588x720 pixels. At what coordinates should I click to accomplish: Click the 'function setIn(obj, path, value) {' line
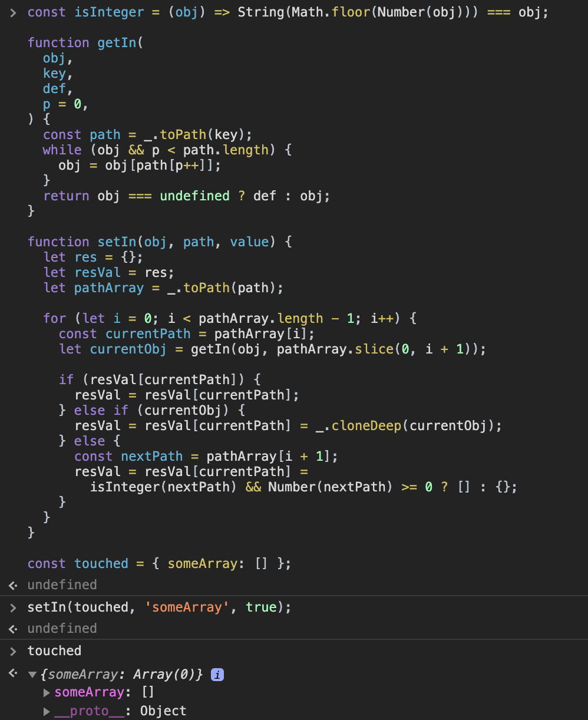tap(160, 242)
